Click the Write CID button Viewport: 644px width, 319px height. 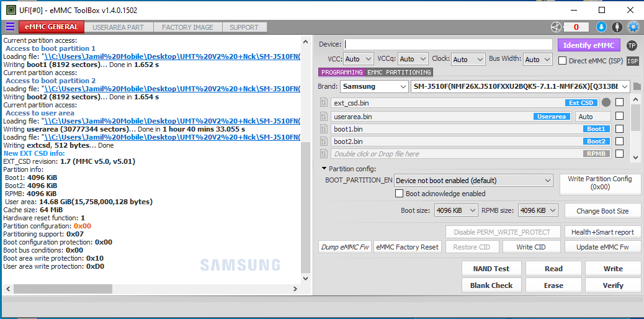(532, 248)
